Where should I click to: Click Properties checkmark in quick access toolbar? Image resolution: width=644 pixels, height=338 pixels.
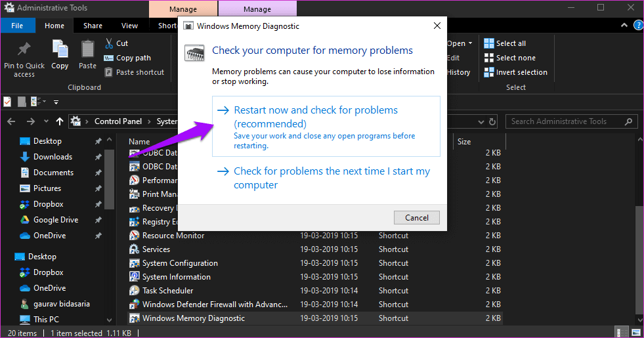(x=7, y=102)
